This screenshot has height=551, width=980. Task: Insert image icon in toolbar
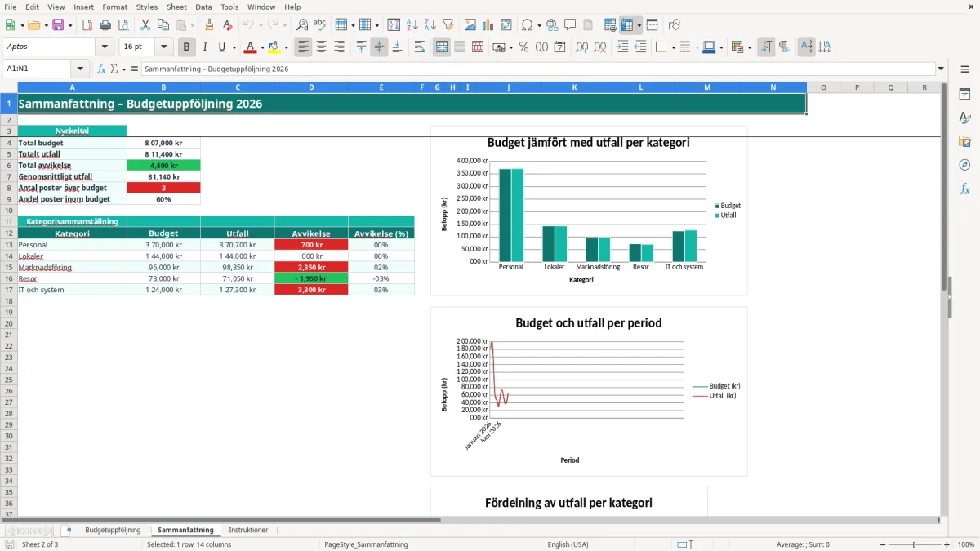[471, 25]
